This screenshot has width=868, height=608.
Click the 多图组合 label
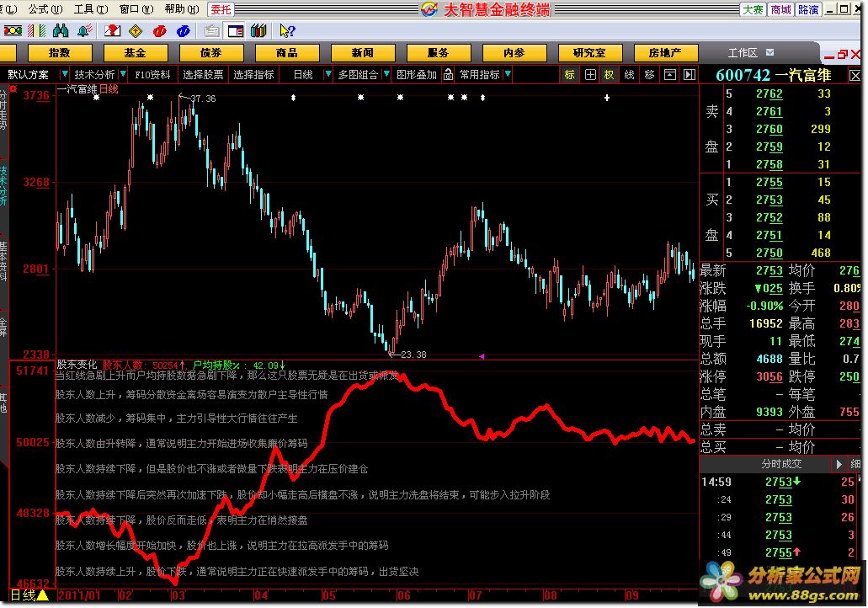click(x=358, y=74)
